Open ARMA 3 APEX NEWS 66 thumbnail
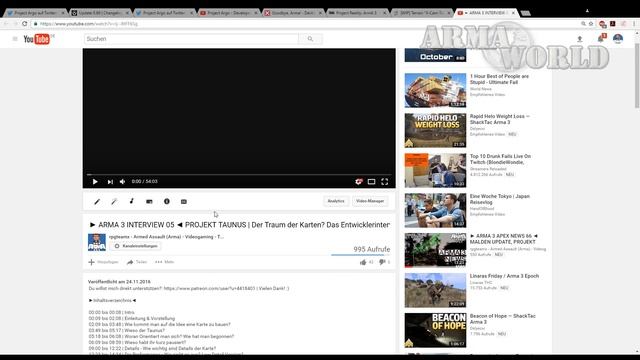This screenshot has width=640, height=360. [435, 250]
